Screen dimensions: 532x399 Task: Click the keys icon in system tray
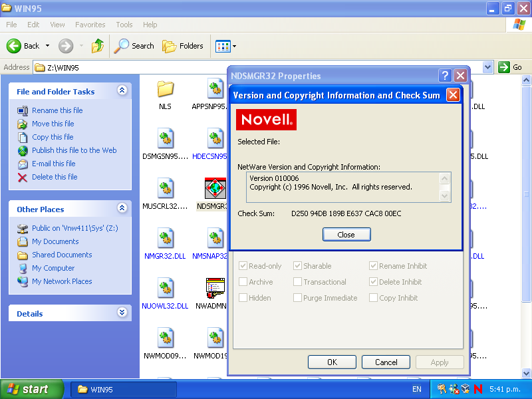coord(442,389)
